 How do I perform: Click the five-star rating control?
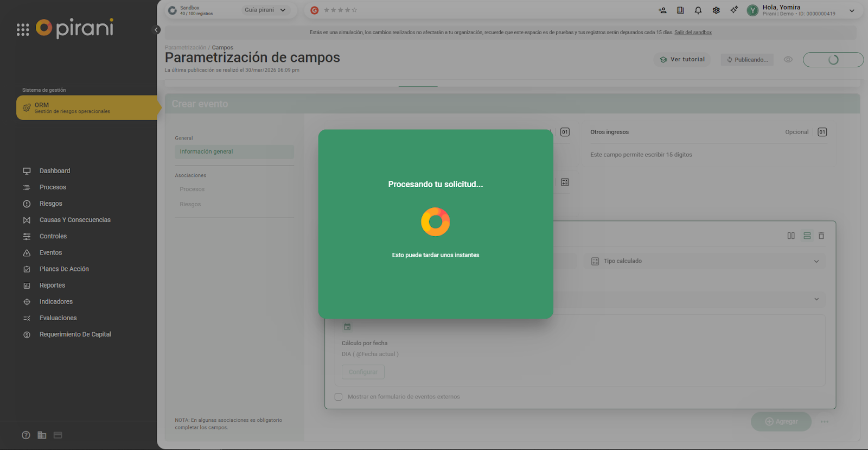pos(340,10)
